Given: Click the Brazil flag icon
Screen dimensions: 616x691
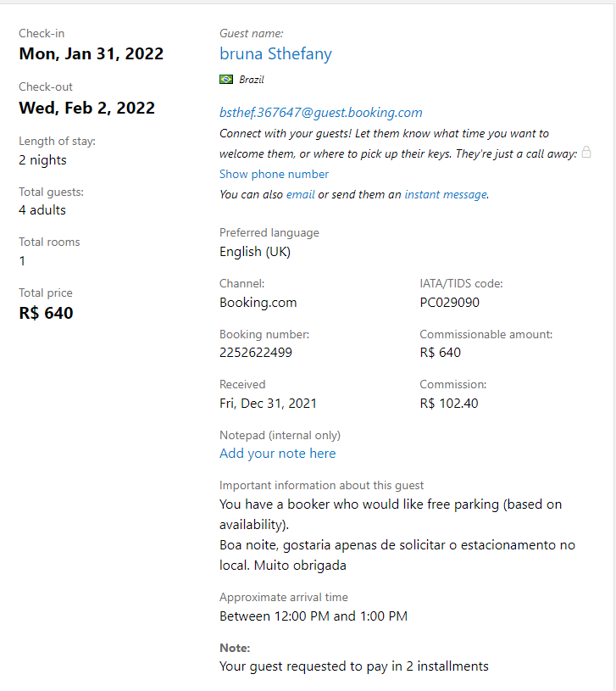Looking at the screenshot, I should click(226, 80).
